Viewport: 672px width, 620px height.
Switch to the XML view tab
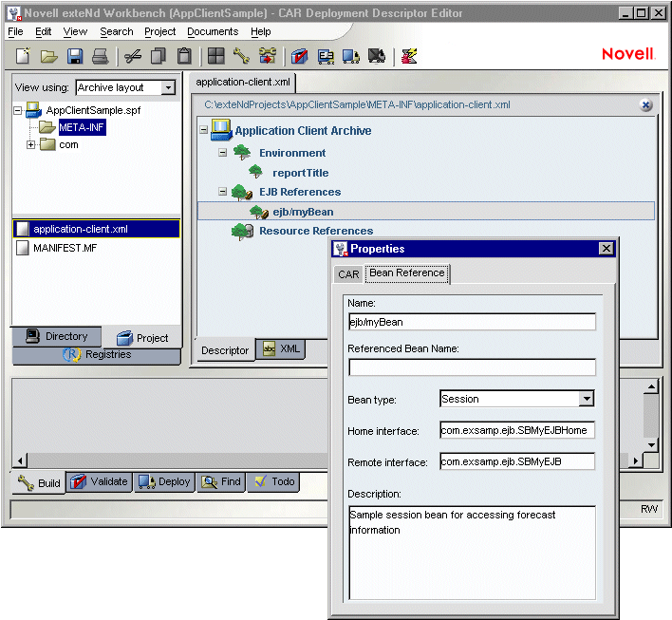(281, 349)
